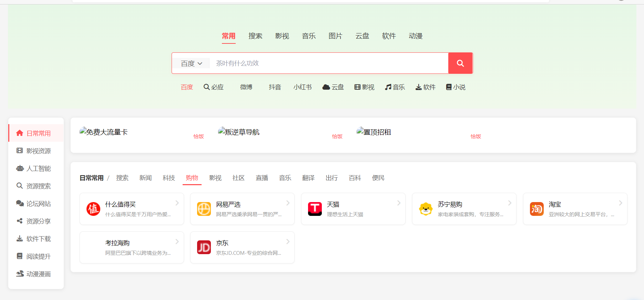Viewport: 644px width, 300px height.
Task: Click the chat bubbles icon beside 论坛网站
Action: pos(20,203)
